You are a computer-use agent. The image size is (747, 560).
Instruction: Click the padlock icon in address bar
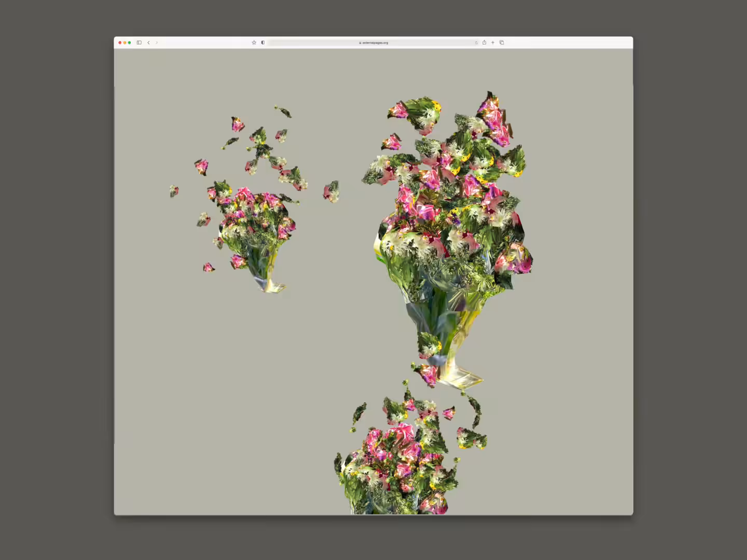360,43
